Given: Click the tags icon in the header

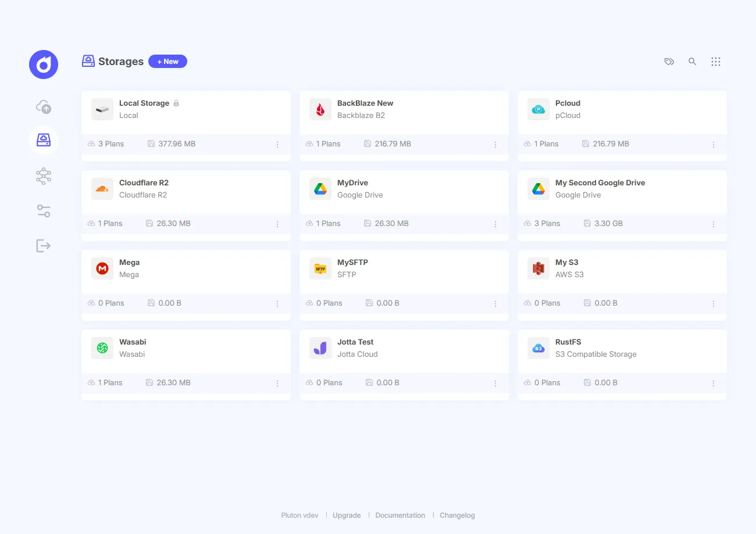Looking at the screenshot, I should [x=669, y=62].
